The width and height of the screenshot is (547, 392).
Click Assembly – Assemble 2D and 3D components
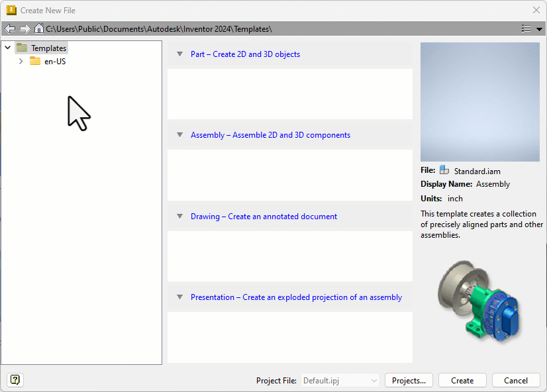(x=270, y=135)
